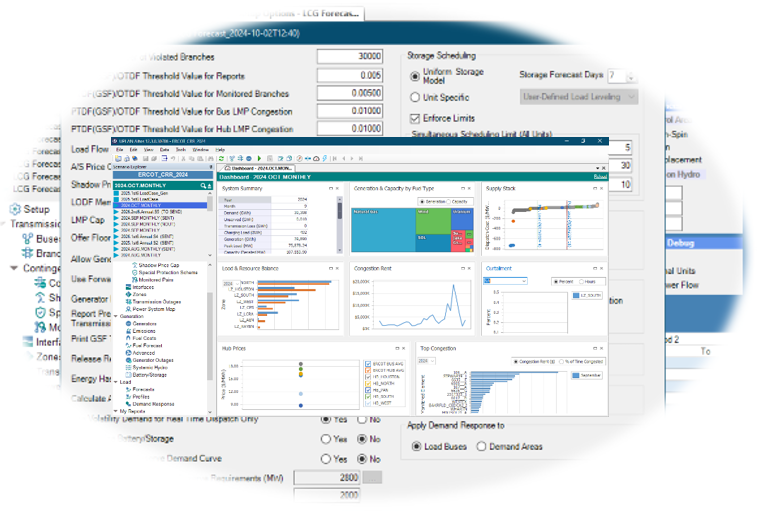Open the Data menu
764x515 pixels.
[165, 150]
